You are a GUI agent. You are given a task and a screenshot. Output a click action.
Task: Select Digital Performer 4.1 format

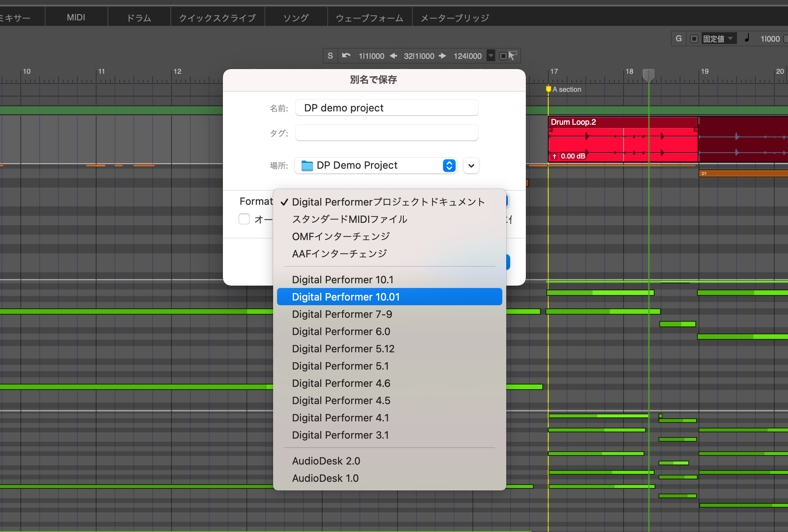[389, 417]
